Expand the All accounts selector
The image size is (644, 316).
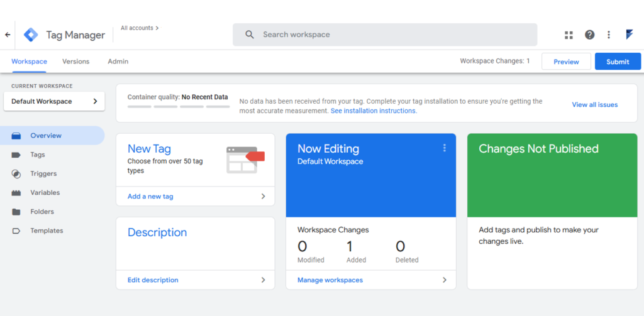[140, 28]
